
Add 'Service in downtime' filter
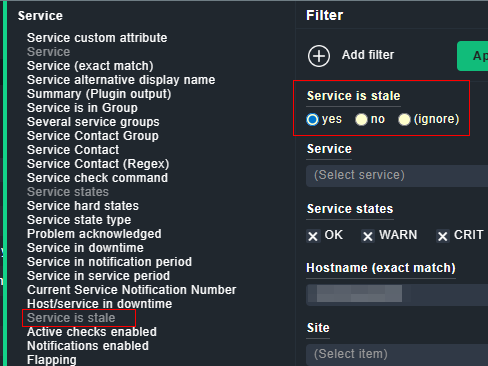85,248
